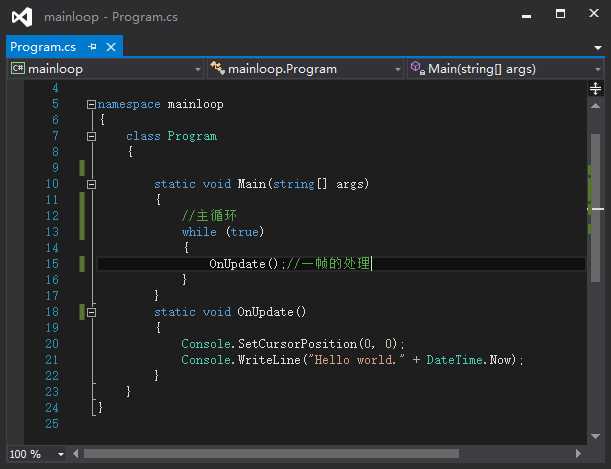The image size is (611, 469).
Task: Collapse the OnUpdate method block
Action: (91, 312)
